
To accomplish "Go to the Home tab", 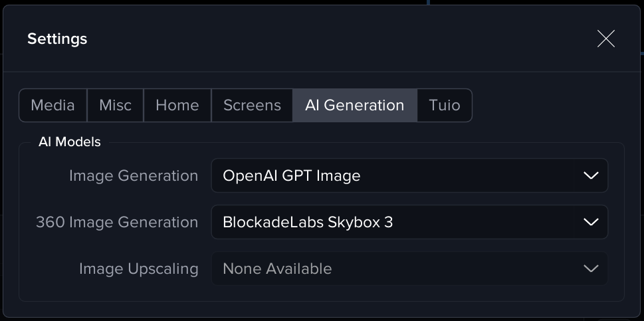I will tap(177, 105).
